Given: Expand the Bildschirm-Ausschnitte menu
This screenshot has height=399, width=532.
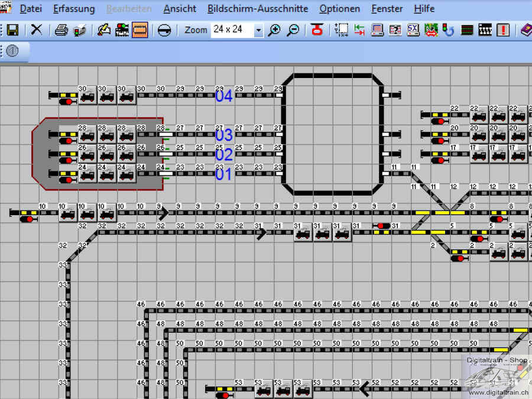Looking at the screenshot, I should pos(257,9).
